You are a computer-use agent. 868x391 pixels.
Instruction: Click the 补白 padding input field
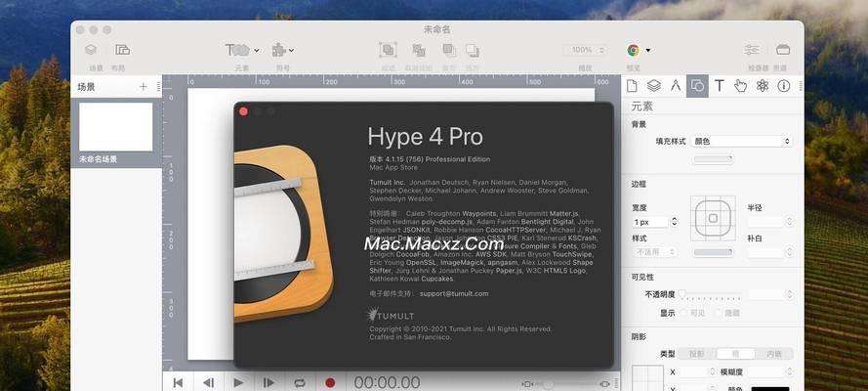point(765,252)
